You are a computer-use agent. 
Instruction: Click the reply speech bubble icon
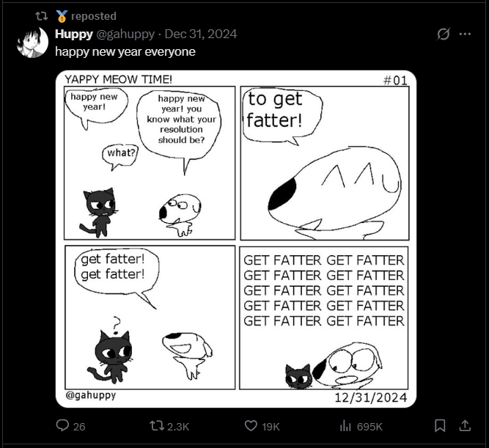pos(62,425)
